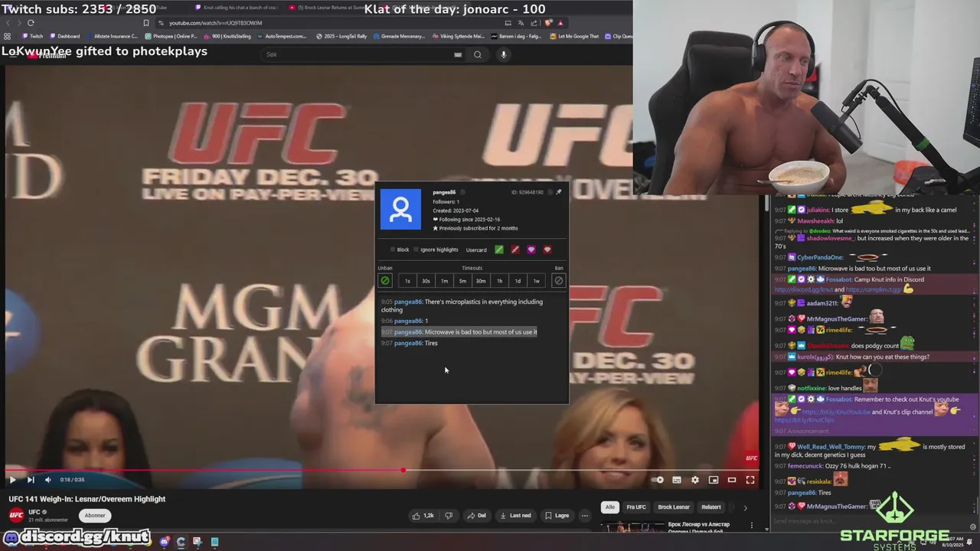Timeout pangea86 for 1h

[499, 281]
